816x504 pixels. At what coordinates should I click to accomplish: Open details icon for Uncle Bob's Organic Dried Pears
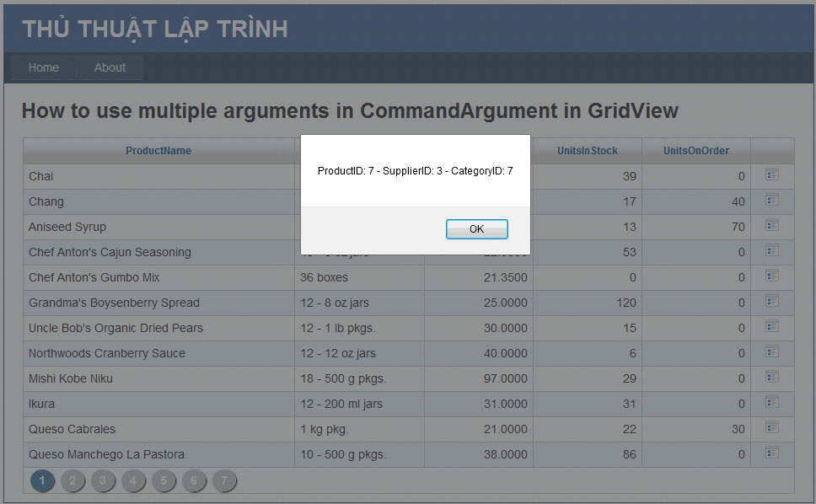772,327
